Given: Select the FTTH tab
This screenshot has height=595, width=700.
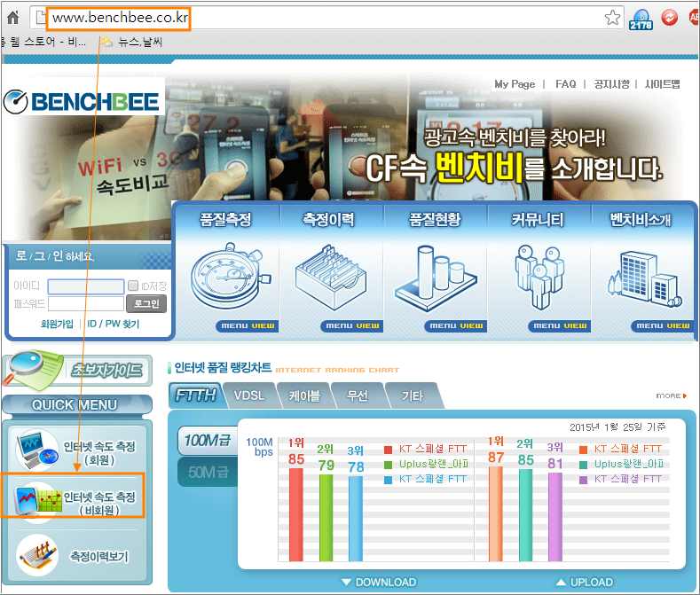Looking at the screenshot, I should pos(195,395).
